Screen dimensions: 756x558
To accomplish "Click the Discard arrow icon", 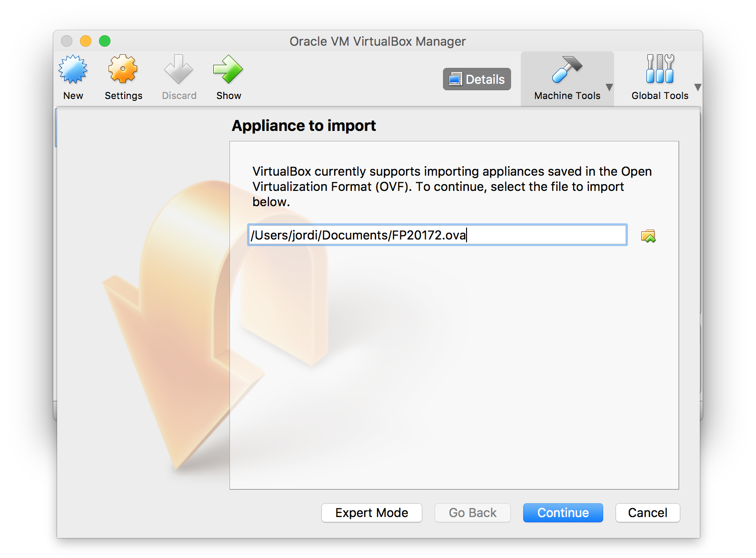I will pos(179,70).
